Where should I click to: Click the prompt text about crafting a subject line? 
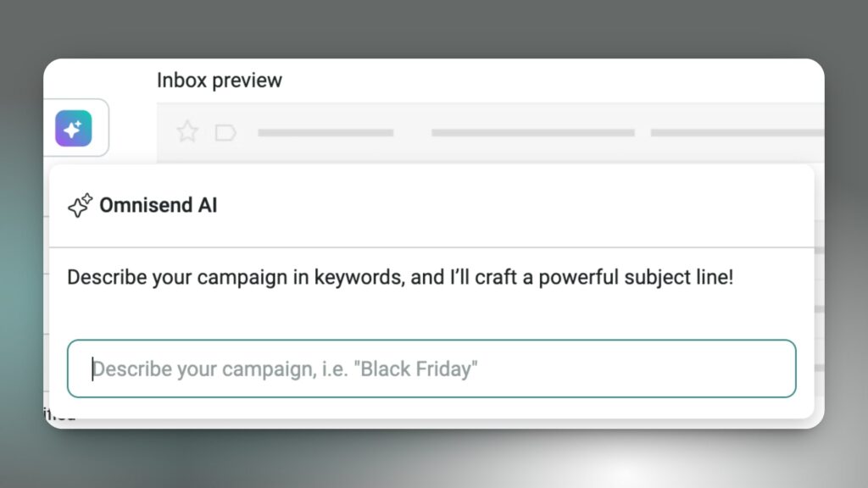click(402, 277)
